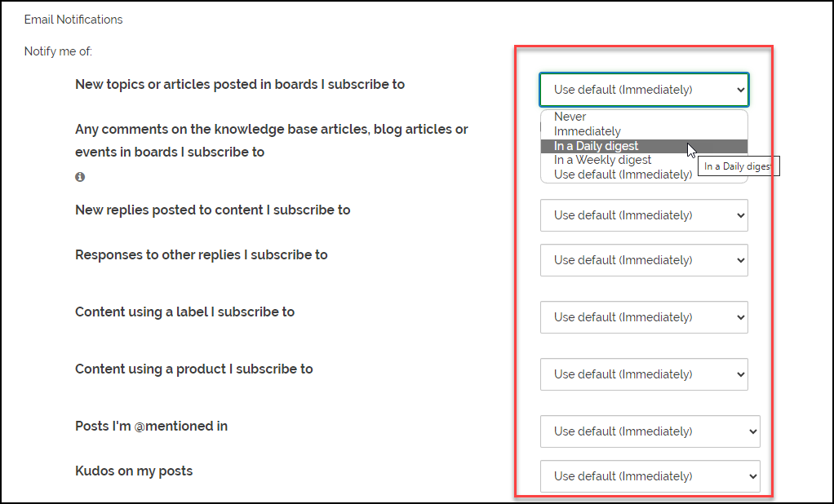Image resolution: width=834 pixels, height=504 pixels.
Task: Click the "Email Notifications" heading
Action: tap(73, 19)
